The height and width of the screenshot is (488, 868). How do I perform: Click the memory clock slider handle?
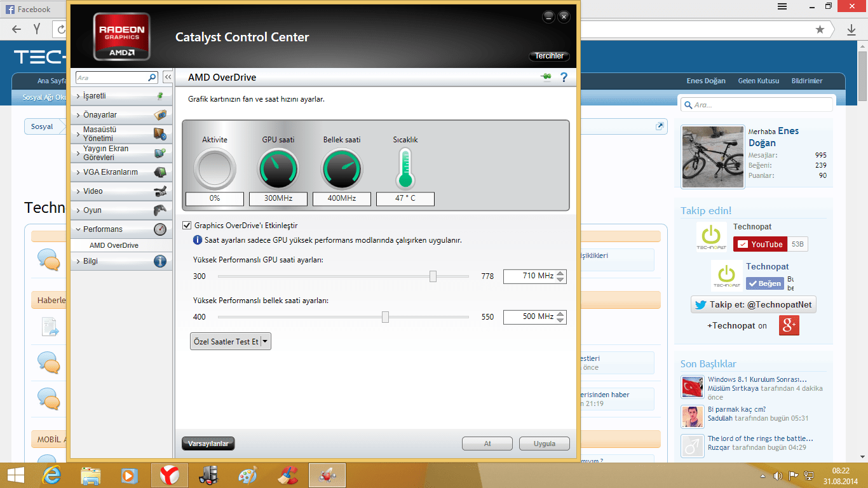pyautogui.click(x=385, y=317)
